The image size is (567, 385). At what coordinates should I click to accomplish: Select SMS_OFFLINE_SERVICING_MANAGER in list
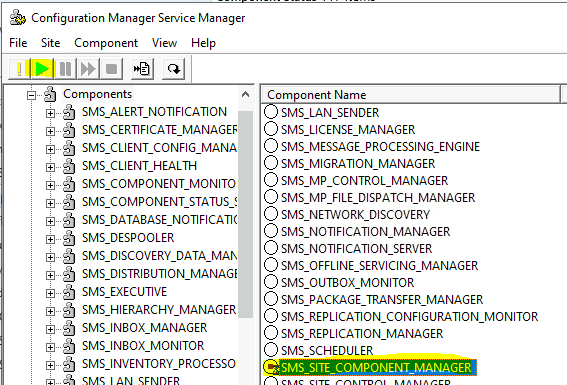[x=379, y=266]
